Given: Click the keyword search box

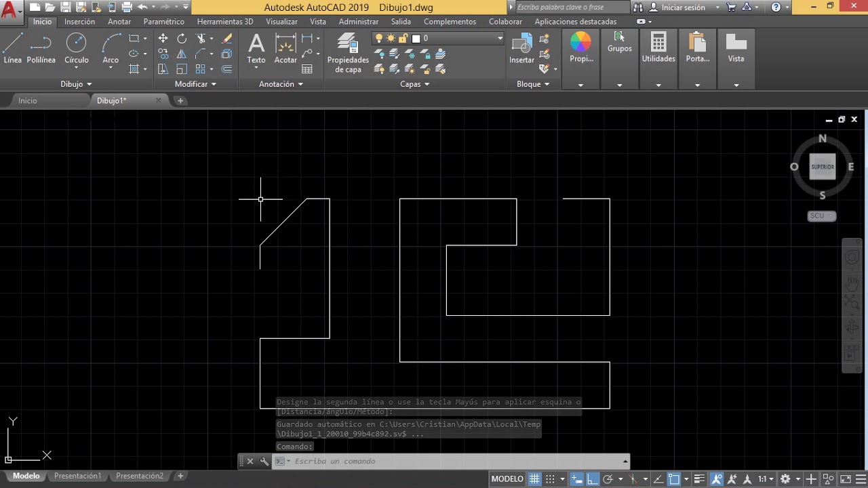Looking at the screenshot, I should 571,7.
